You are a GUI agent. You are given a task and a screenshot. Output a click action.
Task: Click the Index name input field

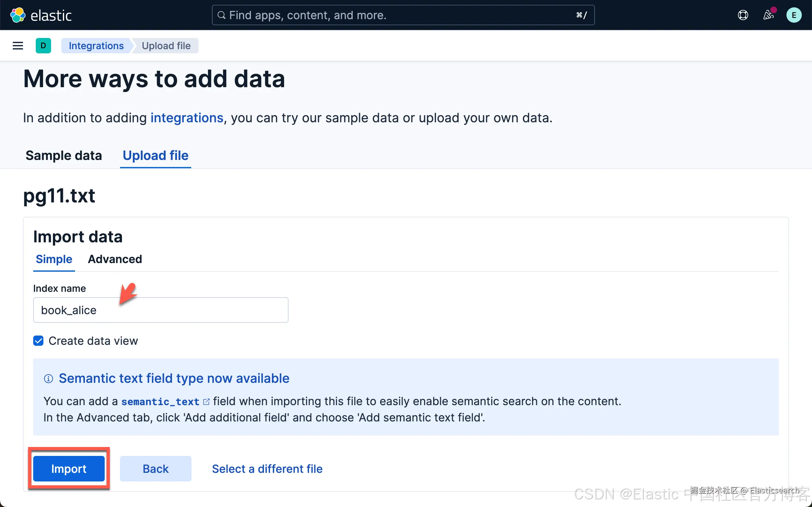161,310
